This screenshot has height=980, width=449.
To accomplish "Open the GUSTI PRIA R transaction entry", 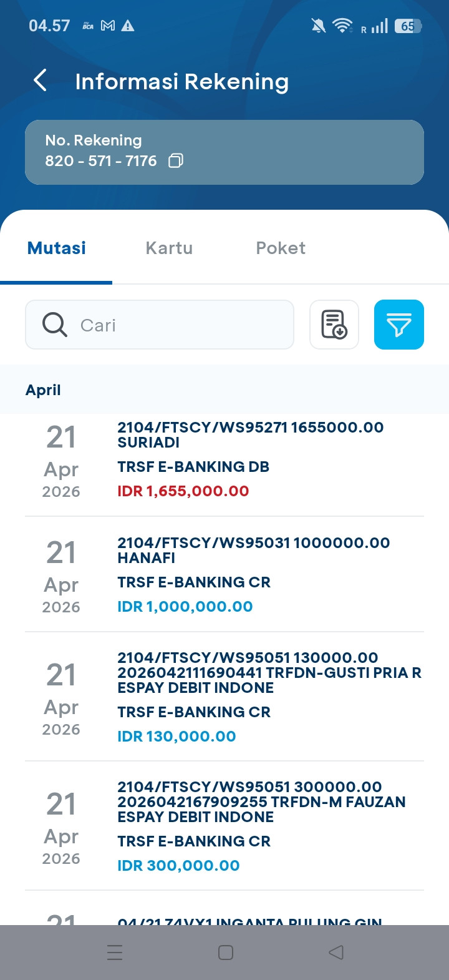I will (x=249, y=697).
